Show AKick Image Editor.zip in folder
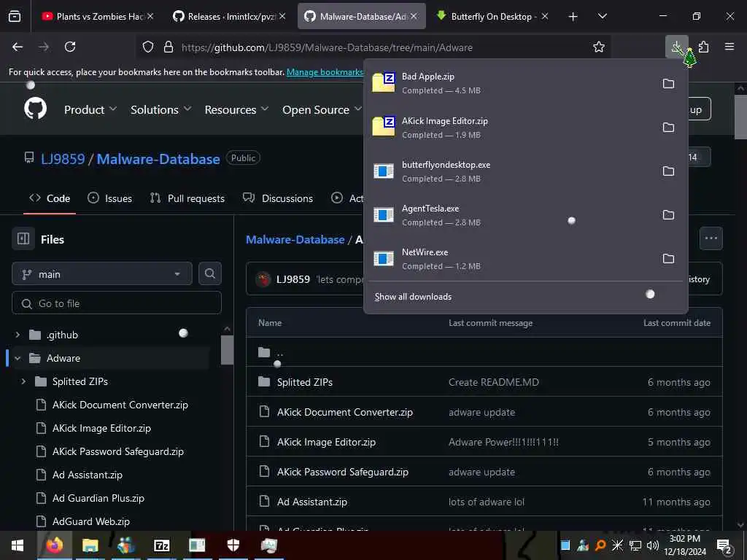747x560 pixels. (668, 128)
